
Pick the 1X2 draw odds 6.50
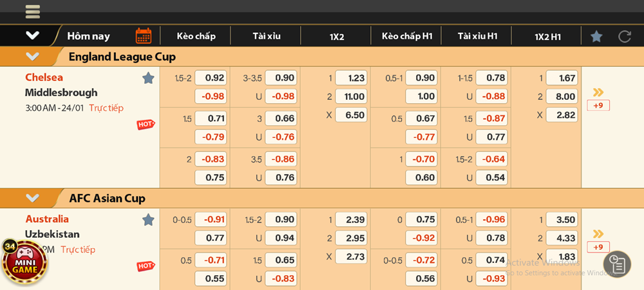coord(351,115)
